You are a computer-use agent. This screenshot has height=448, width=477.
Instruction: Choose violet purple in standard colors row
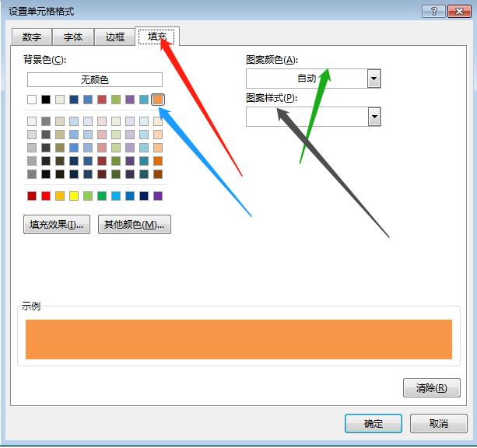[158, 196]
